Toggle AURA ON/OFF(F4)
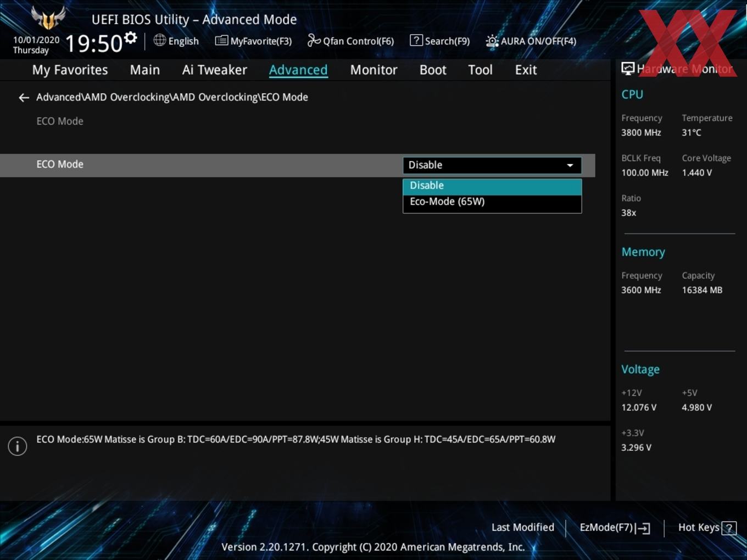Image resolution: width=747 pixels, height=560 pixels. point(531,41)
